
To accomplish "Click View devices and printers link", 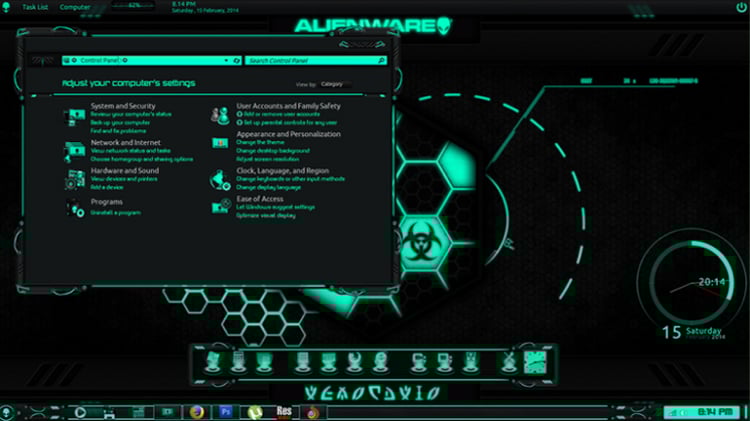I will pyautogui.click(x=124, y=179).
